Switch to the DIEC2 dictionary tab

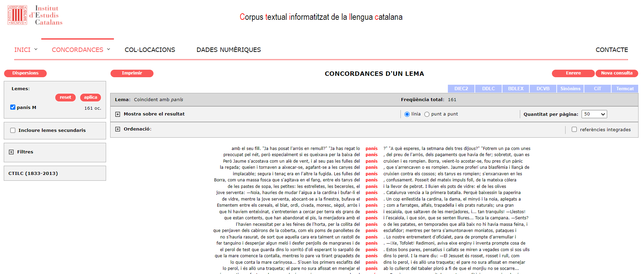(461, 89)
